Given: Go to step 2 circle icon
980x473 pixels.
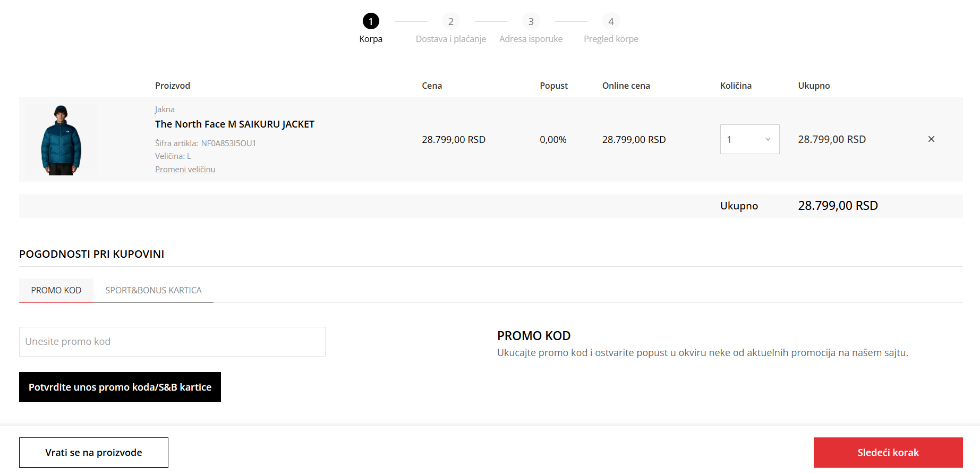Looking at the screenshot, I should coord(450,21).
